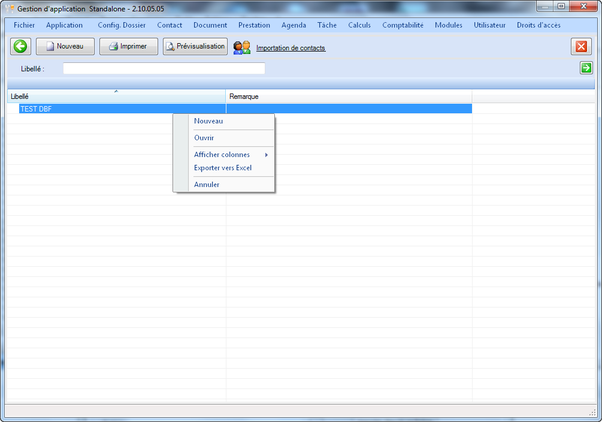
Task: Select Exporter vers Excel option
Action: [223, 168]
